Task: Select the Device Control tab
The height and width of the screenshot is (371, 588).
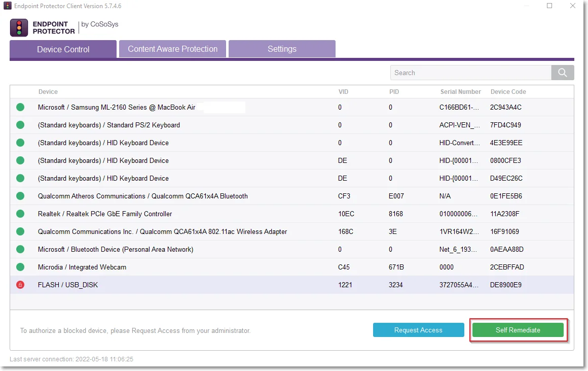Action: (x=63, y=49)
